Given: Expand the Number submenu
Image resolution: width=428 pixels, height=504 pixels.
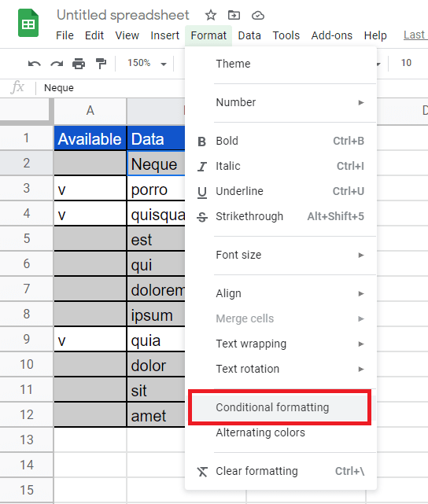Looking at the screenshot, I should coord(281,102).
